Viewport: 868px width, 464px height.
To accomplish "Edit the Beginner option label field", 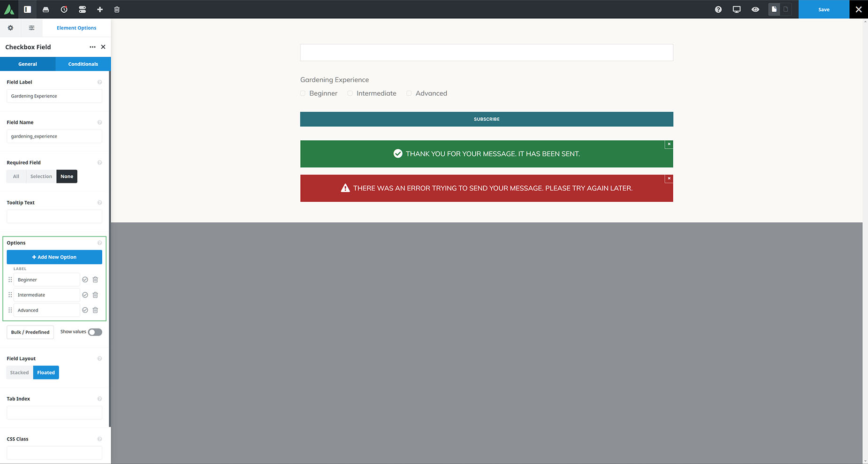I will click(46, 280).
